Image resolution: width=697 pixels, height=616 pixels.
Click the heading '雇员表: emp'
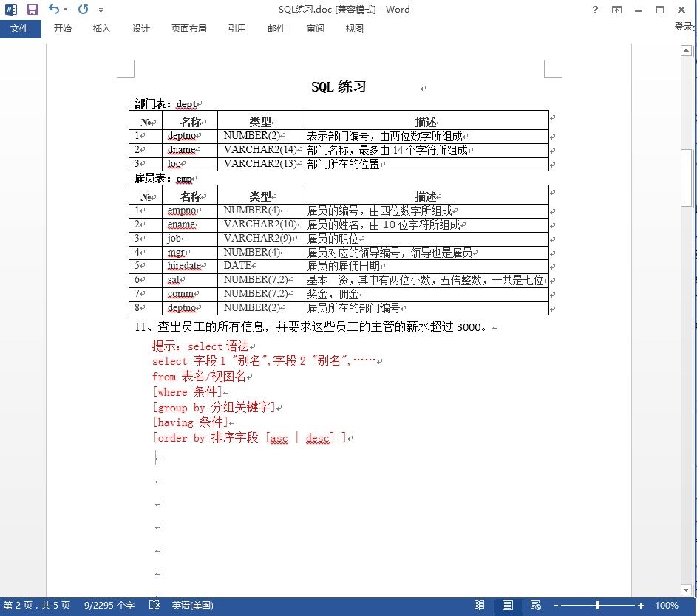tap(163, 179)
